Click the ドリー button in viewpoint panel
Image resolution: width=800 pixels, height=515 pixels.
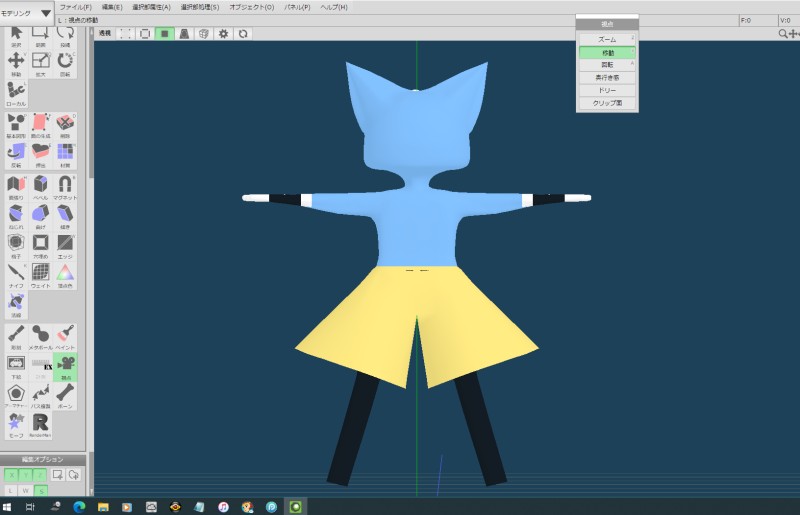pyautogui.click(x=607, y=90)
